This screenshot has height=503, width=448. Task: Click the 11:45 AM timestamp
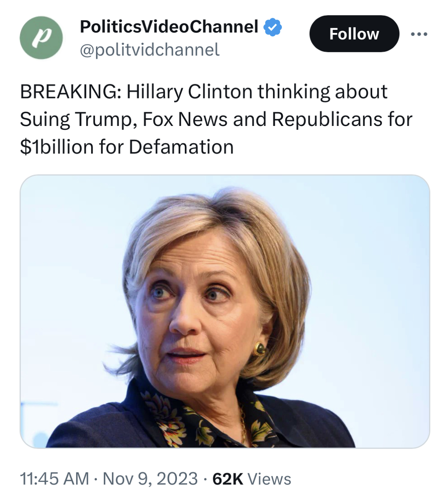point(54,479)
